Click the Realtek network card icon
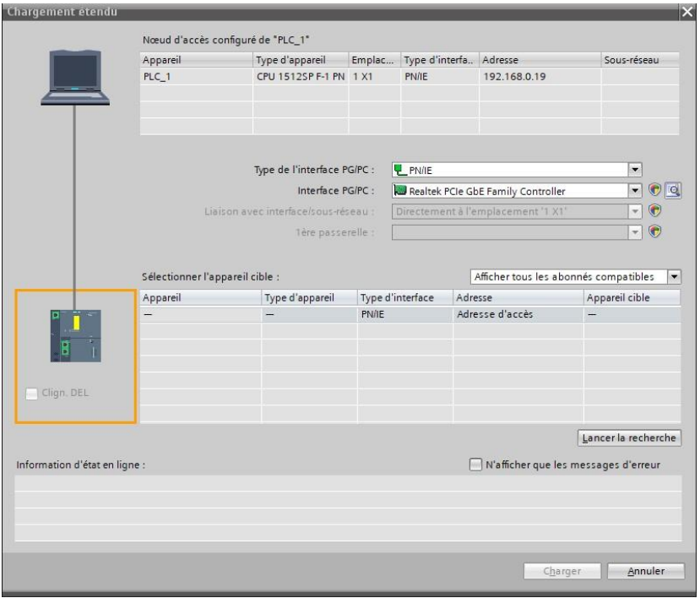The image size is (700, 598). pyautogui.click(x=400, y=191)
